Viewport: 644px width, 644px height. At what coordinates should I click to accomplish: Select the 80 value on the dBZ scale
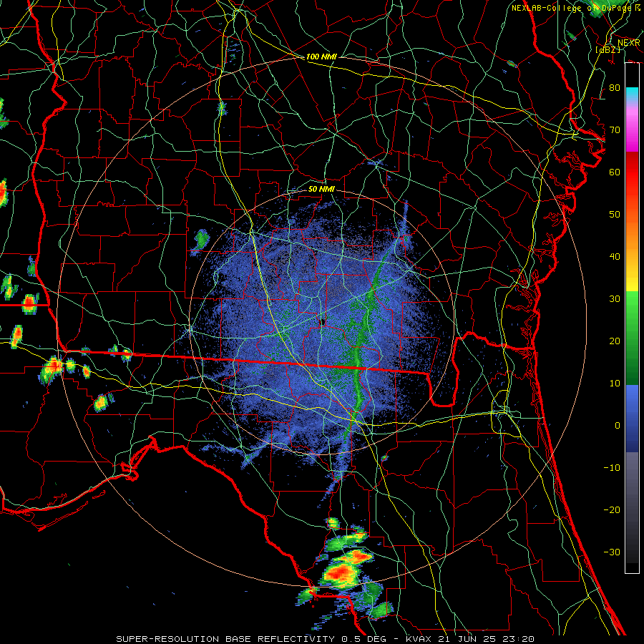[615, 88]
